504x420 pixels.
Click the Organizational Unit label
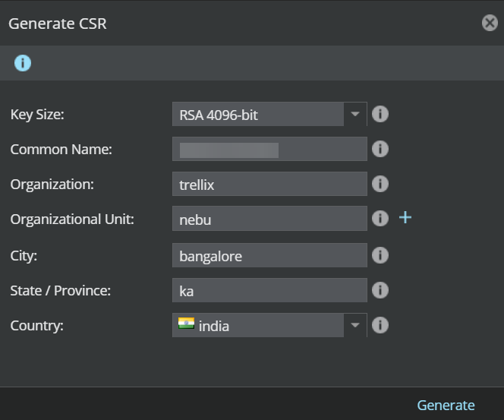[x=72, y=219]
